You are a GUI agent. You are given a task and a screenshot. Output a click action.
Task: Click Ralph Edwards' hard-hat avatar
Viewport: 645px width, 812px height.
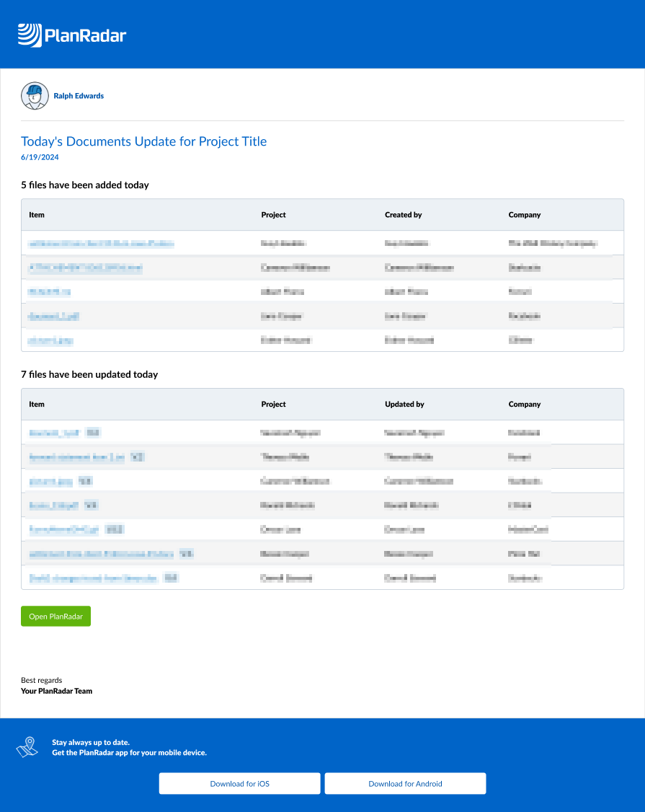pyautogui.click(x=34, y=96)
